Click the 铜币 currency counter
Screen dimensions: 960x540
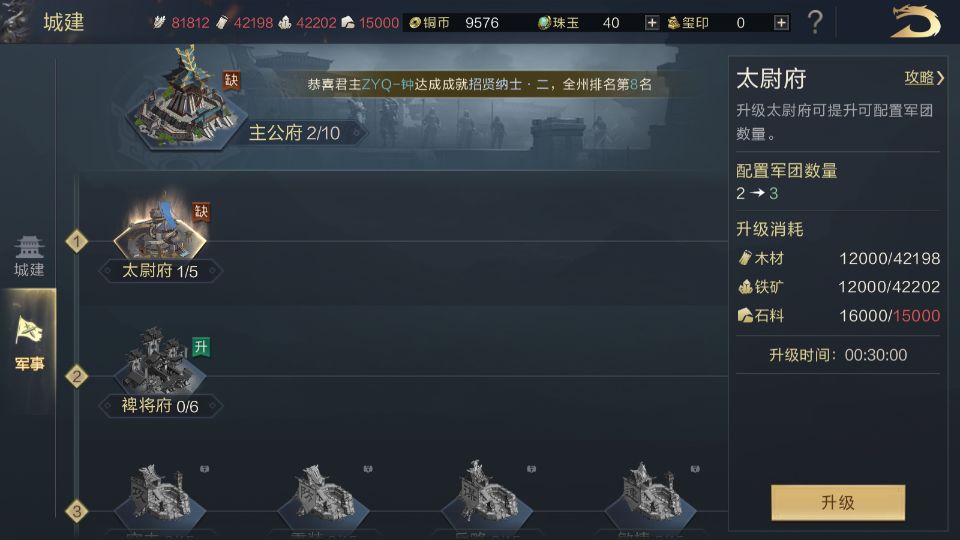(x=454, y=23)
